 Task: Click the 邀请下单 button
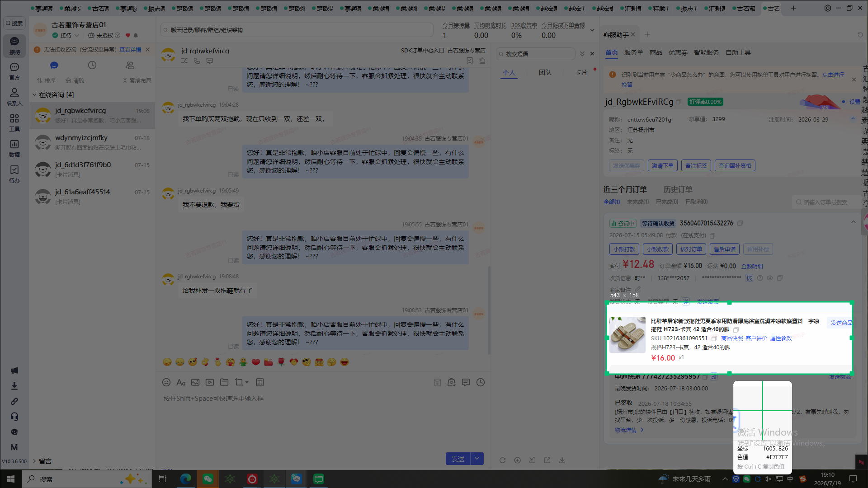click(662, 166)
